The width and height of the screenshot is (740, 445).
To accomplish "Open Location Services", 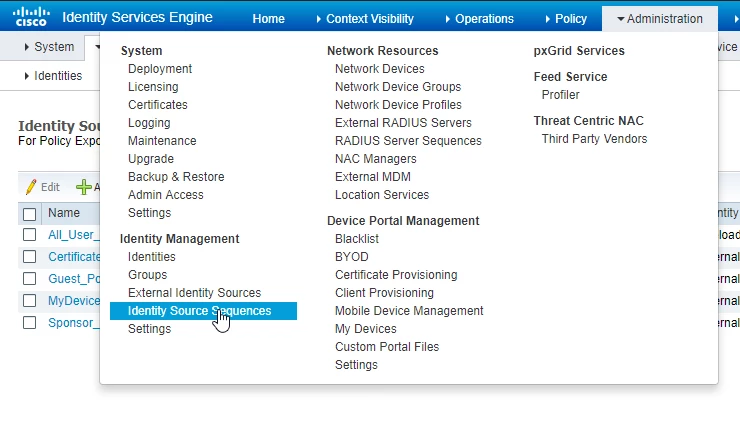I will click(x=382, y=194).
